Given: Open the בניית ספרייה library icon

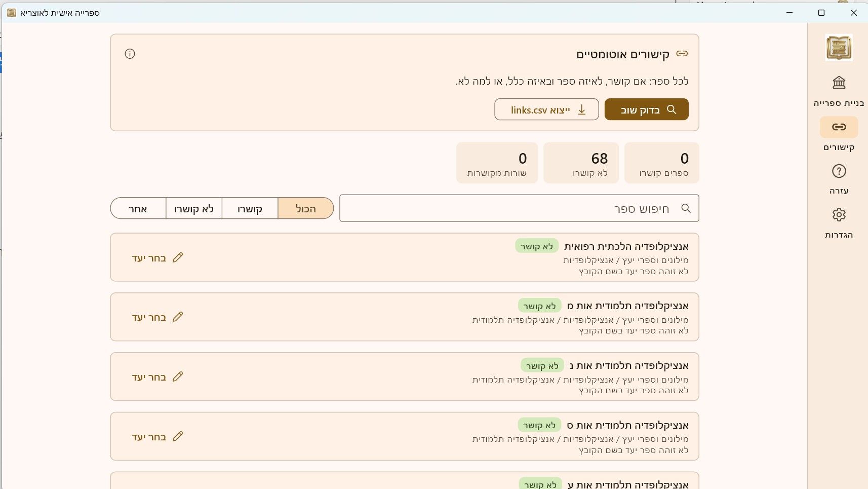Looking at the screenshot, I should 839,82.
